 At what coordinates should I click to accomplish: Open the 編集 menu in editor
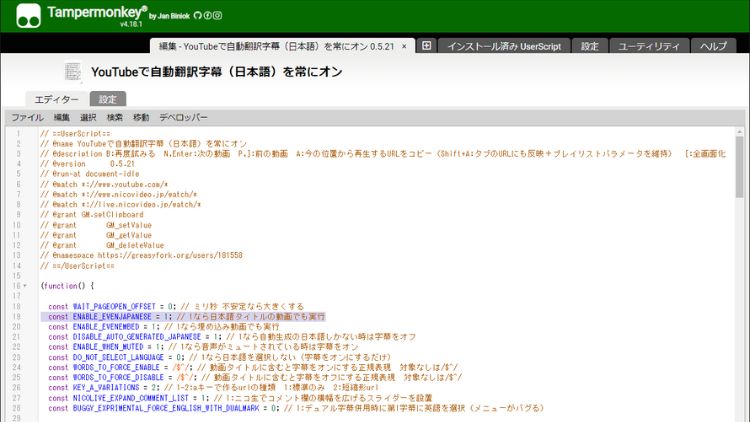click(x=62, y=117)
